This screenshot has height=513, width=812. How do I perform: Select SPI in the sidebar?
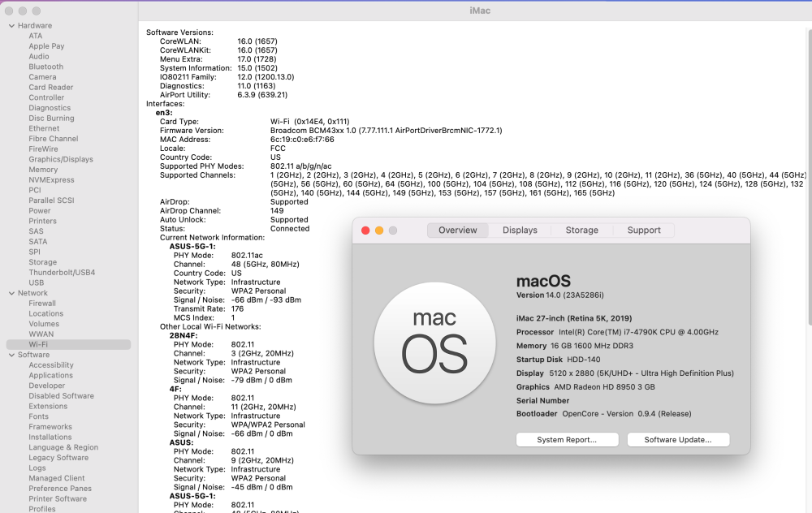click(35, 252)
